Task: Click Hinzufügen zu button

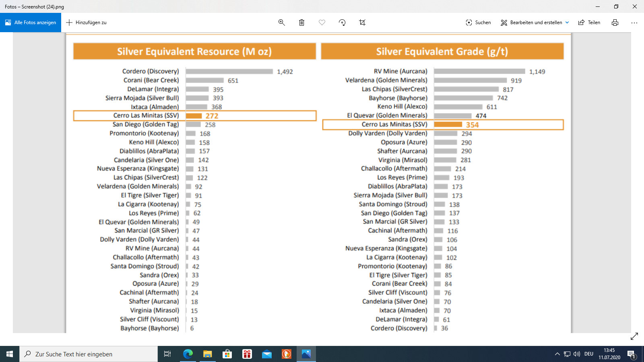Action: tap(86, 23)
